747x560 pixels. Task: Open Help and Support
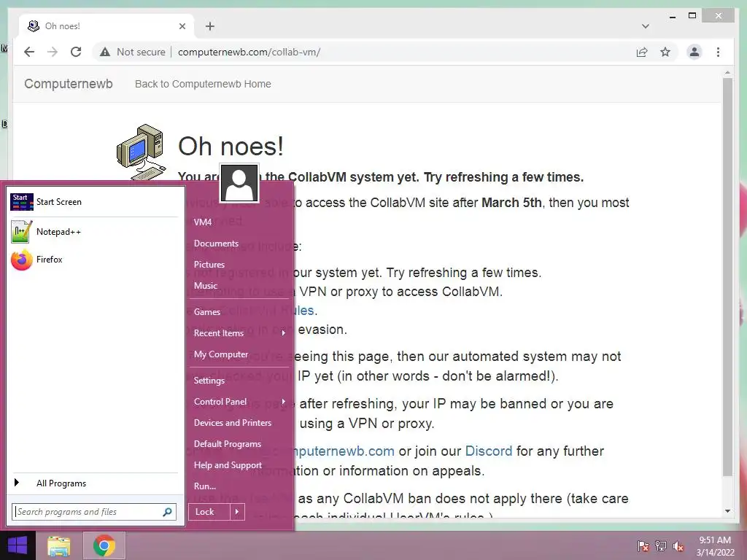(x=228, y=464)
